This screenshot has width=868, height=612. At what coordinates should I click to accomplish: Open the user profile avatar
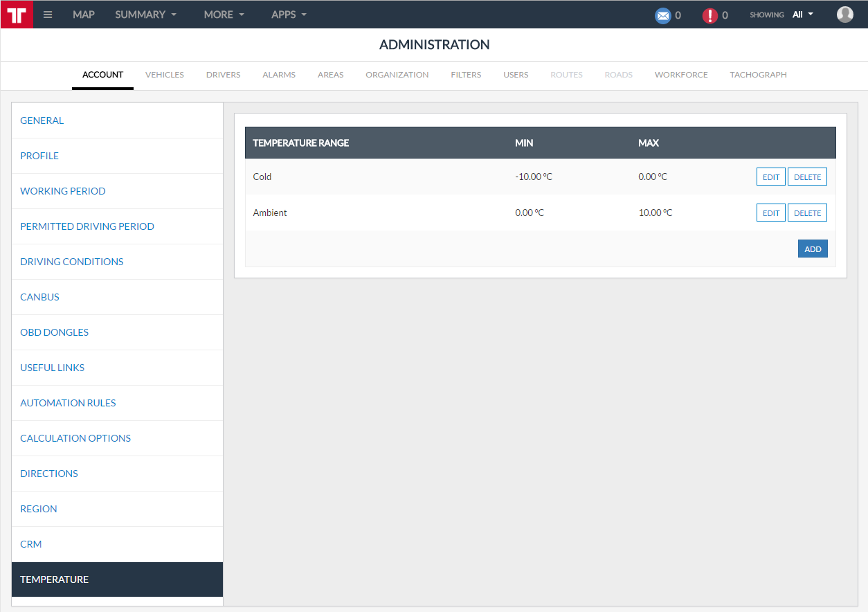[x=844, y=15]
